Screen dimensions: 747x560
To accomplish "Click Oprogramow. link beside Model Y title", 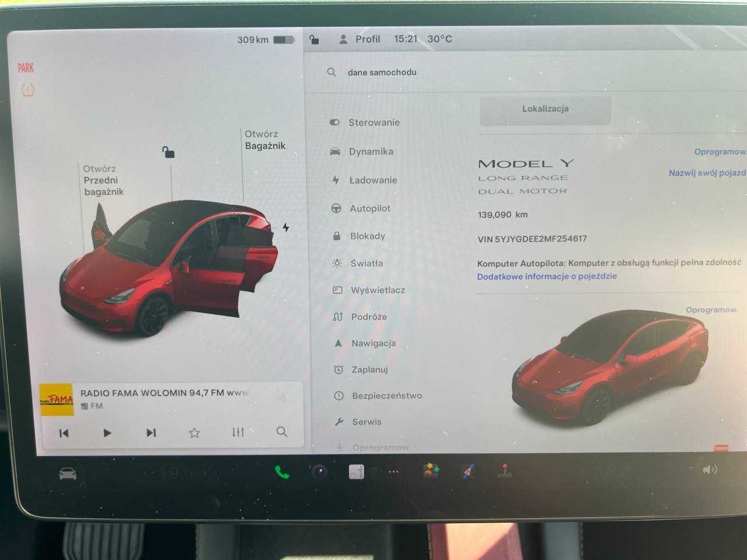I will click(x=720, y=152).
